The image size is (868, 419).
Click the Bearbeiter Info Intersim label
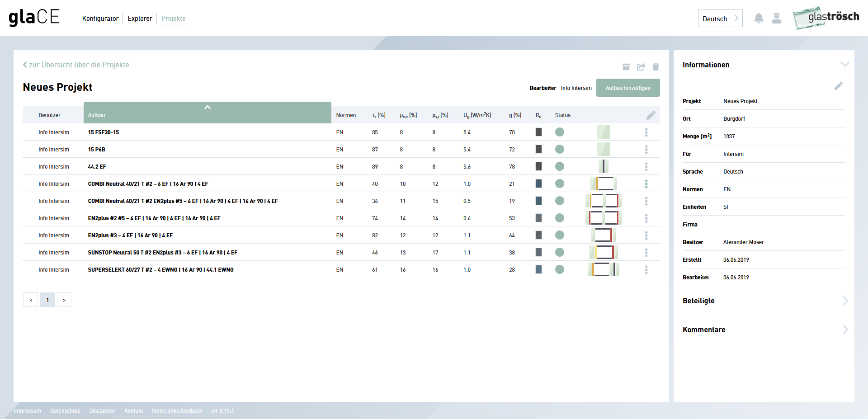pos(561,88)
